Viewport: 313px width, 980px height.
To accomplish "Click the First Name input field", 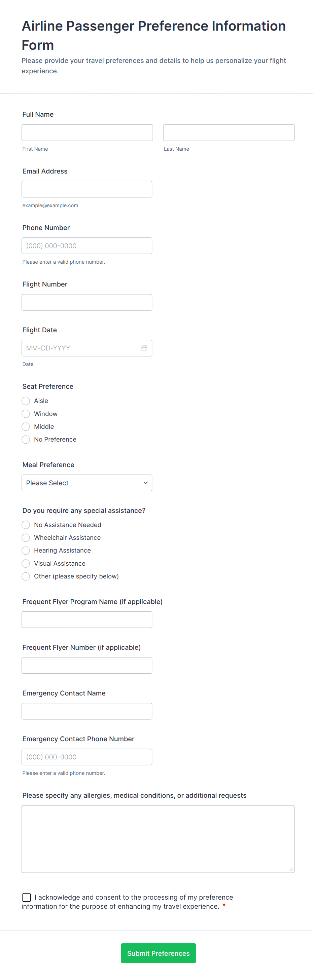I will (x=87, y=132).
